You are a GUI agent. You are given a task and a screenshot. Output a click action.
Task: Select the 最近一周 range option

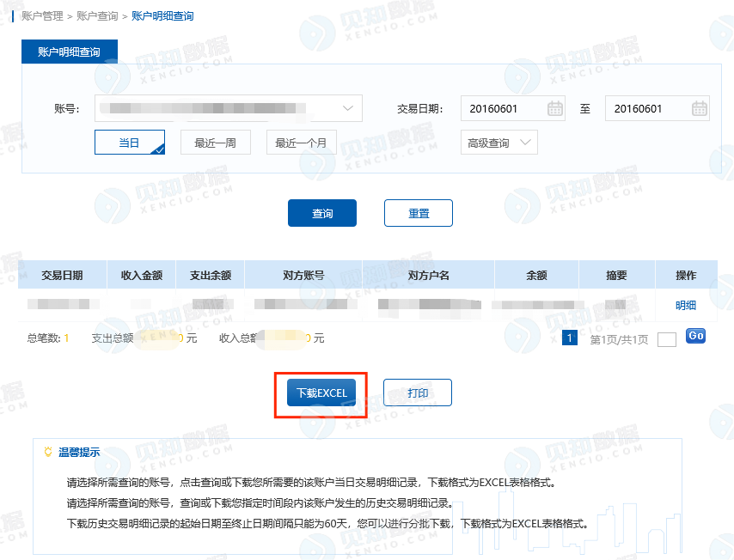(216, 143)
